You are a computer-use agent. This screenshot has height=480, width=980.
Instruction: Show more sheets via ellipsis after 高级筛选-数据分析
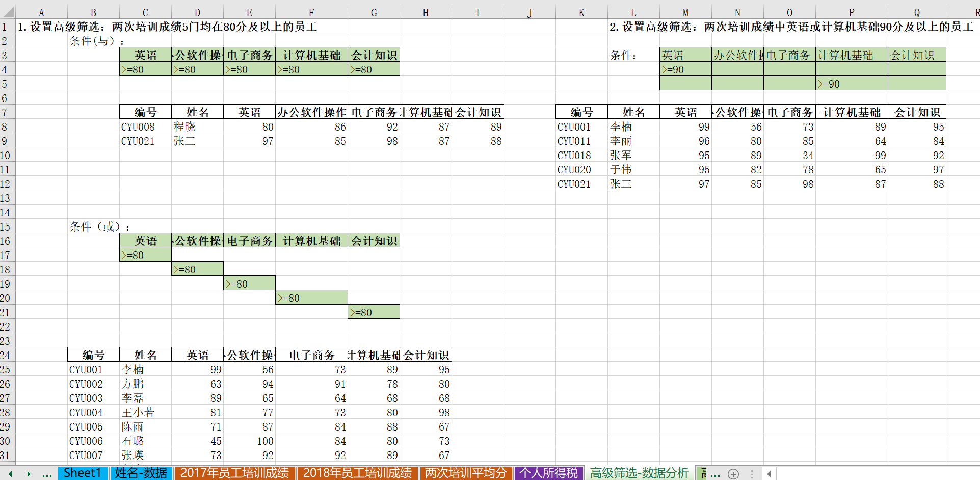[715, 474]
